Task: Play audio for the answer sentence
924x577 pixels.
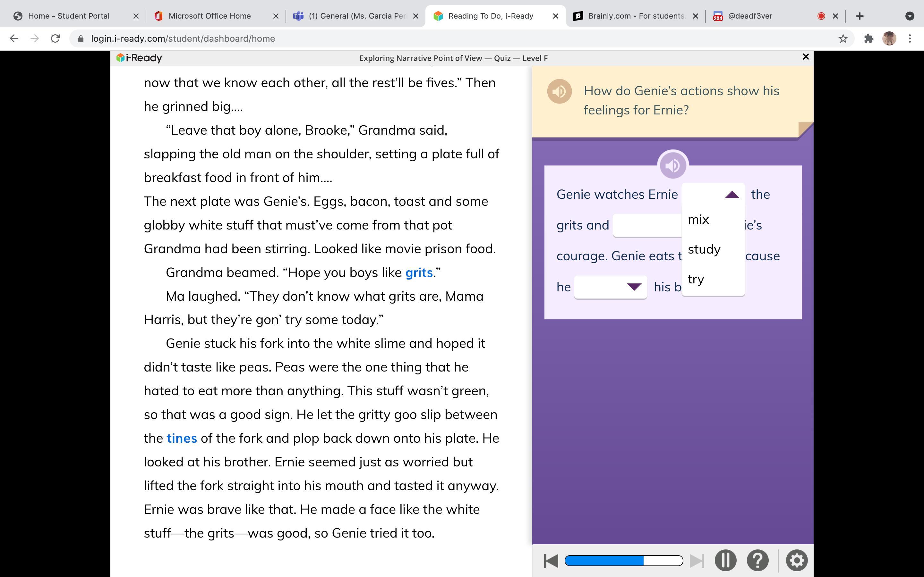Action: coord(673,166)
